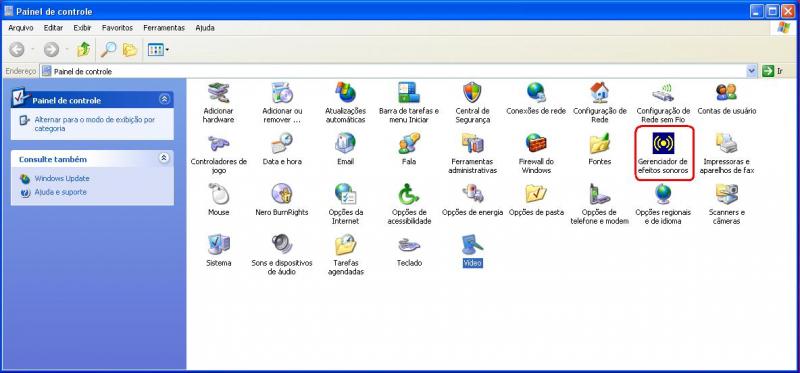Open the Ajuda menu

tap(205, 28)
